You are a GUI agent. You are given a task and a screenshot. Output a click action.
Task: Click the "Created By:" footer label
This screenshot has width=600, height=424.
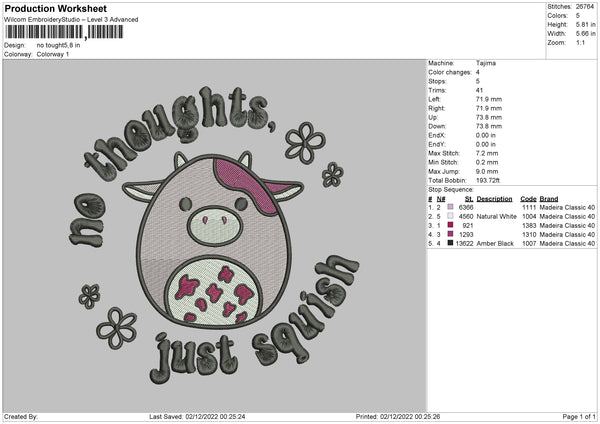21,416
